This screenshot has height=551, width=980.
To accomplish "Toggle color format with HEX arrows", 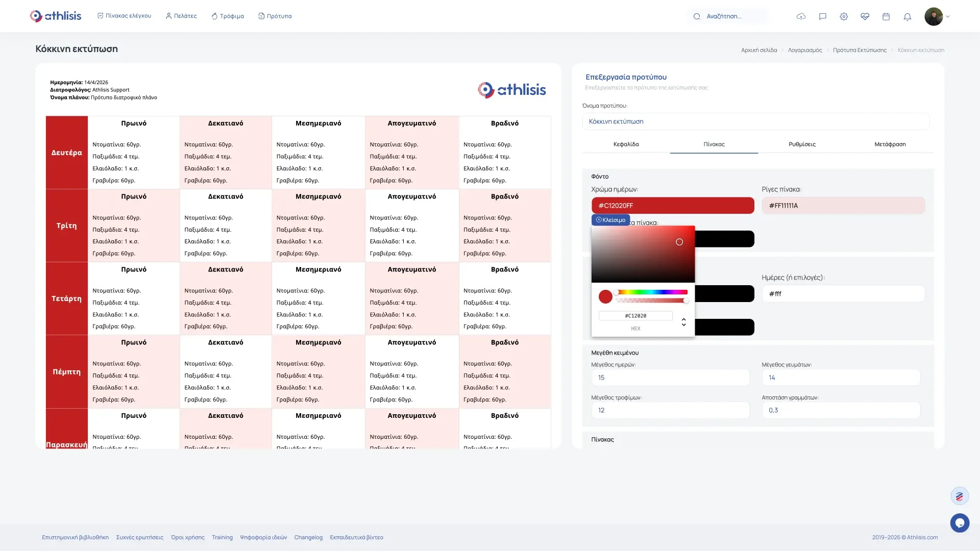I will pos(683,322).
